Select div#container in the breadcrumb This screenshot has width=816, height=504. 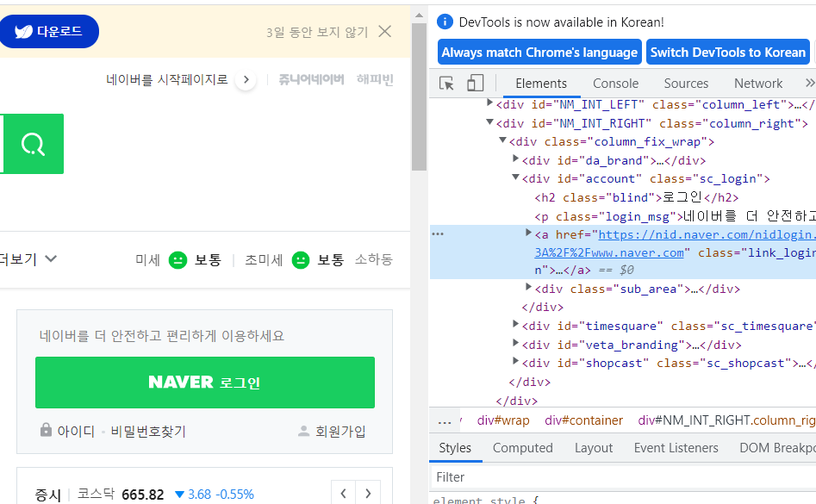(584, 420)
